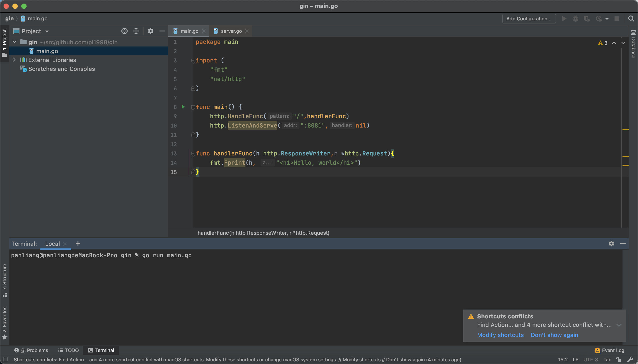
Task: Change file encoding UTF-8
Action: coord(590,360)
